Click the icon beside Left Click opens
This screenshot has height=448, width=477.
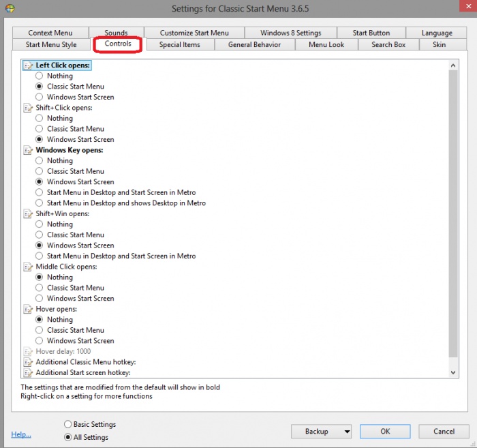point(29,65)
